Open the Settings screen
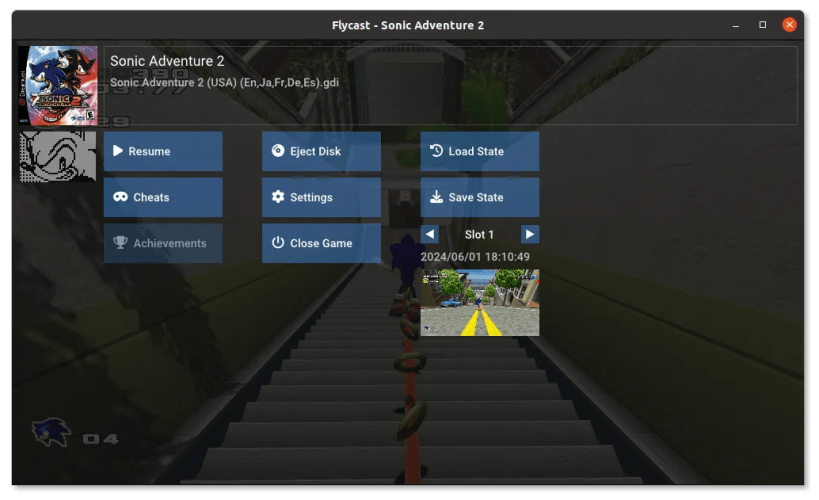This screenshot has width=819, height=500. pos(321,197)
